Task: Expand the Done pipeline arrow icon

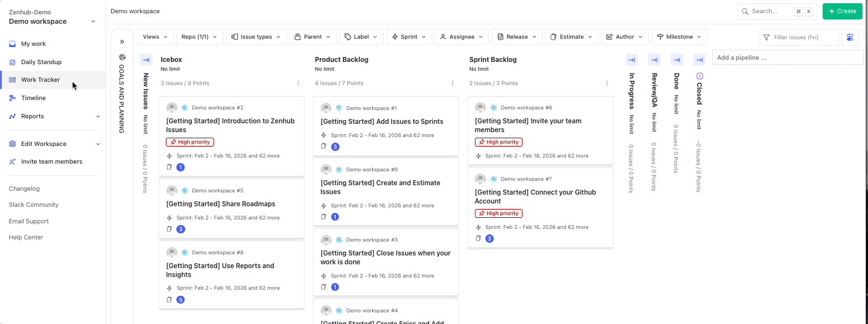Action: [677, 60]
